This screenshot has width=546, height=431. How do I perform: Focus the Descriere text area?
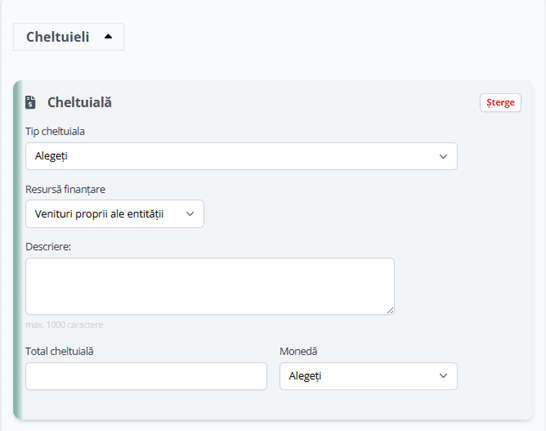pos(210,286)
